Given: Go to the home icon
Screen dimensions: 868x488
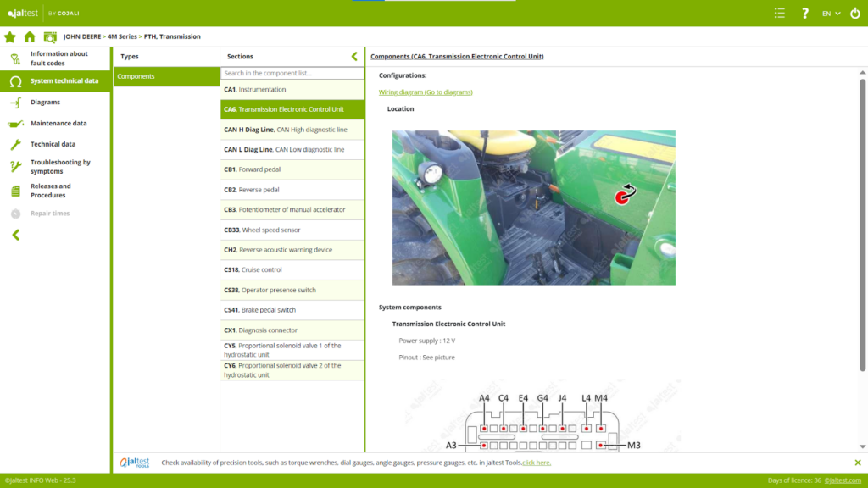Looking at the screenshot, I should pyautogui.click(x=30, y=37).
